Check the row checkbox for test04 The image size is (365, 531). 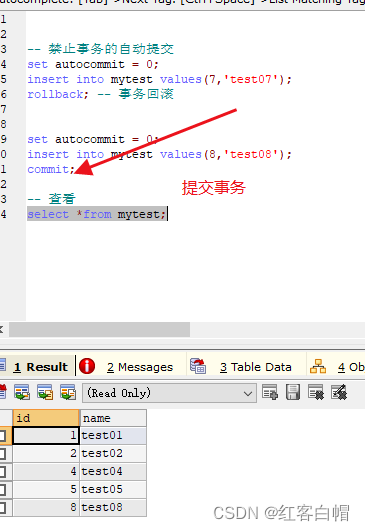point(3,471)
